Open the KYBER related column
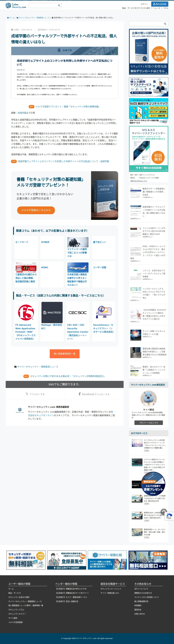 [45, 242]
